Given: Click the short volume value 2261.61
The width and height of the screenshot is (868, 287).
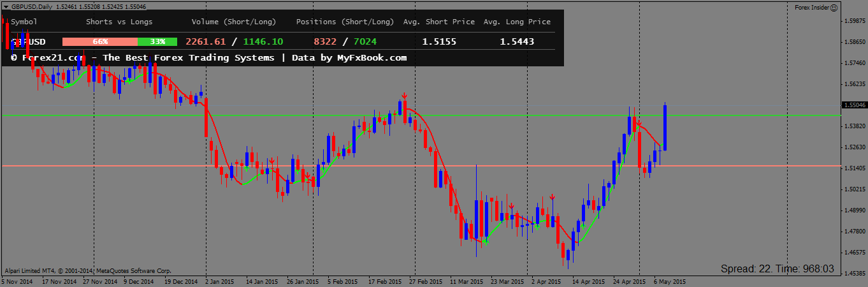Looking at the screenshot, I should click(x=206, y=41).
